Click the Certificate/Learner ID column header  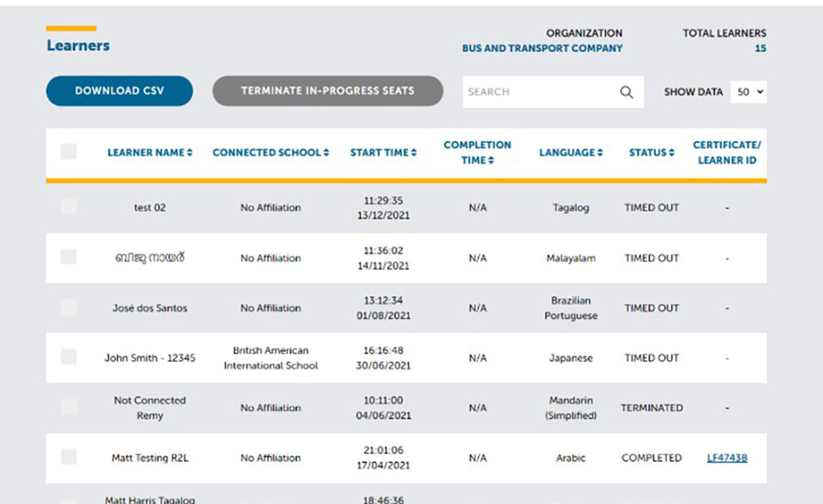point(727,152)
